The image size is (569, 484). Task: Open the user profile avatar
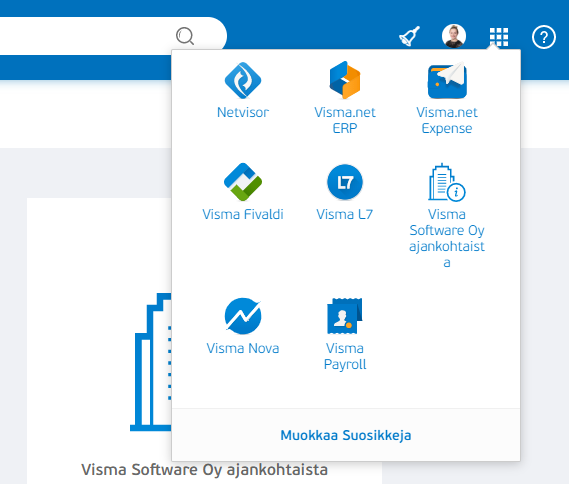454,36
